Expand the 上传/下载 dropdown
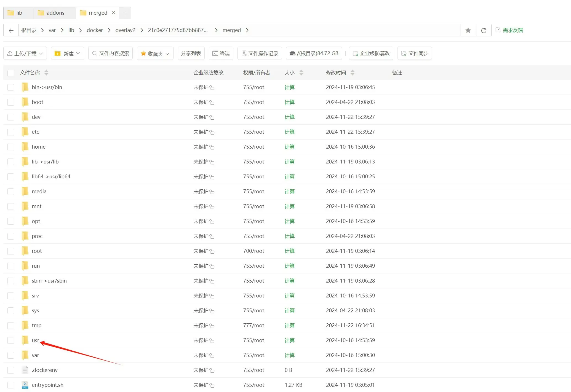571x392 pixels. click(25, 53)
